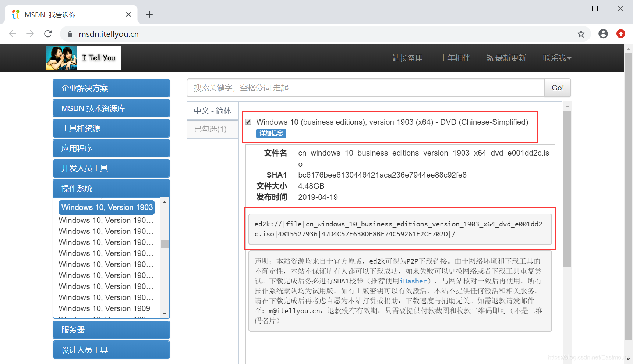The image size is (633, 364).
Task: Click the OS list scrollbar thumb
Action: point(165,244)
